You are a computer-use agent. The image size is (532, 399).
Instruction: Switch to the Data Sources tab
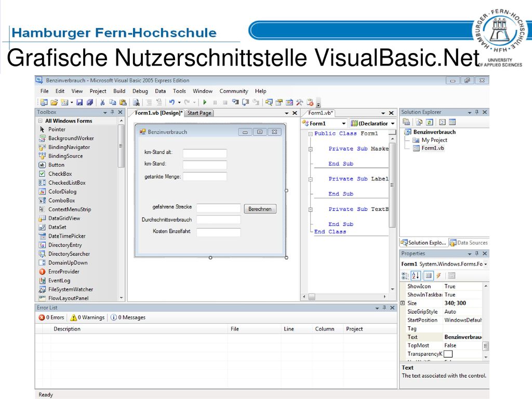[x=469, y=243]
